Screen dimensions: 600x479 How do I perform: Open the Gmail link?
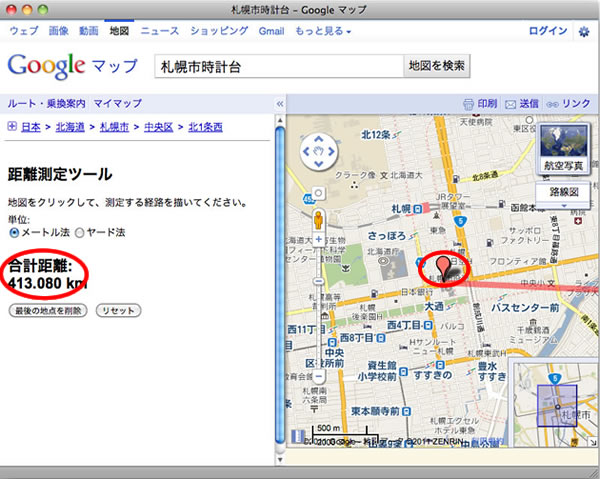click(271, 31)
